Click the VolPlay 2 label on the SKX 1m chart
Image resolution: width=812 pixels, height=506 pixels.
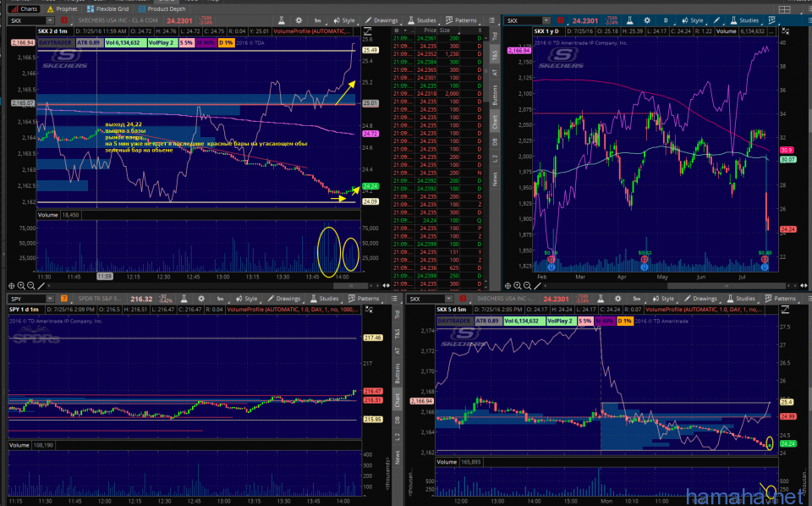(x=162, y=42)
